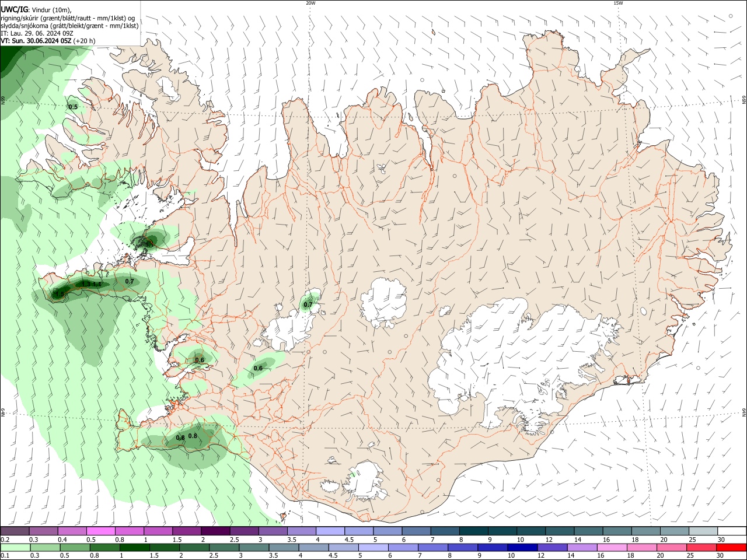Pick the darkest purple swatch above 2 label
This screenshot has height=560, width=747.
tap(215, 531)
